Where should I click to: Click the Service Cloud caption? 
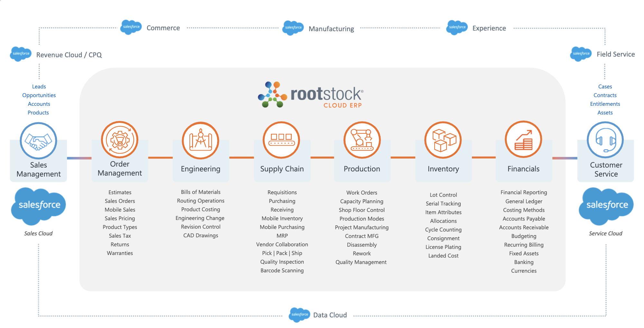point(605,233)
